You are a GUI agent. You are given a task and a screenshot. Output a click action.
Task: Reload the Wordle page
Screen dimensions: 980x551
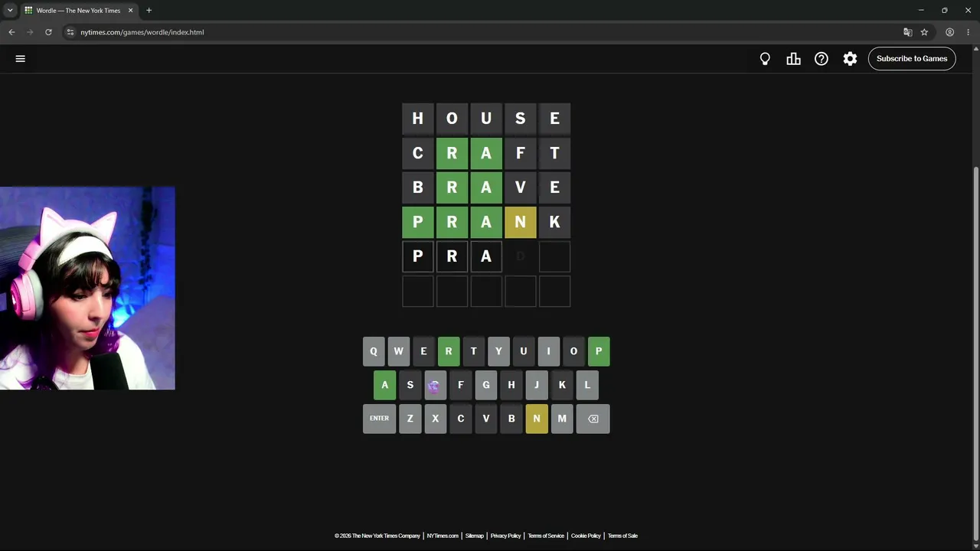pos(48,32)
